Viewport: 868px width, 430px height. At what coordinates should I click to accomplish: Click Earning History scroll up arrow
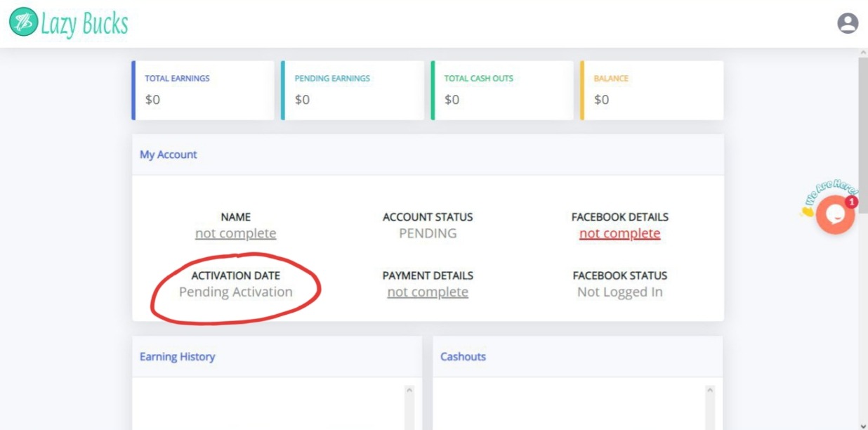tap(409, 390)
